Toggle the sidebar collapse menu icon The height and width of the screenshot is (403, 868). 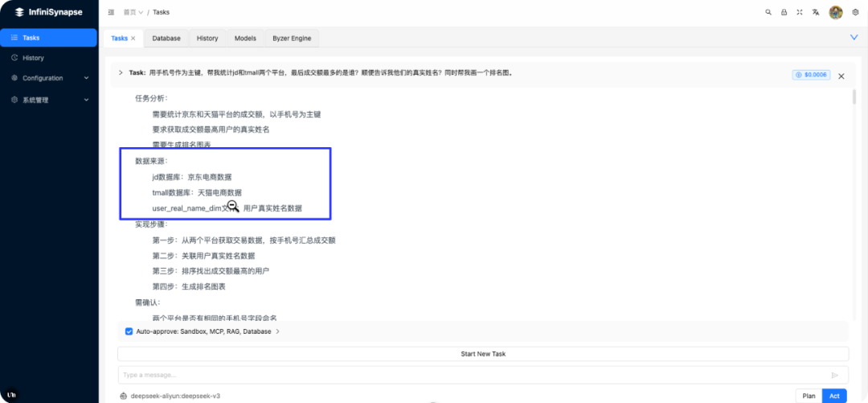click(x=111, y=11)
